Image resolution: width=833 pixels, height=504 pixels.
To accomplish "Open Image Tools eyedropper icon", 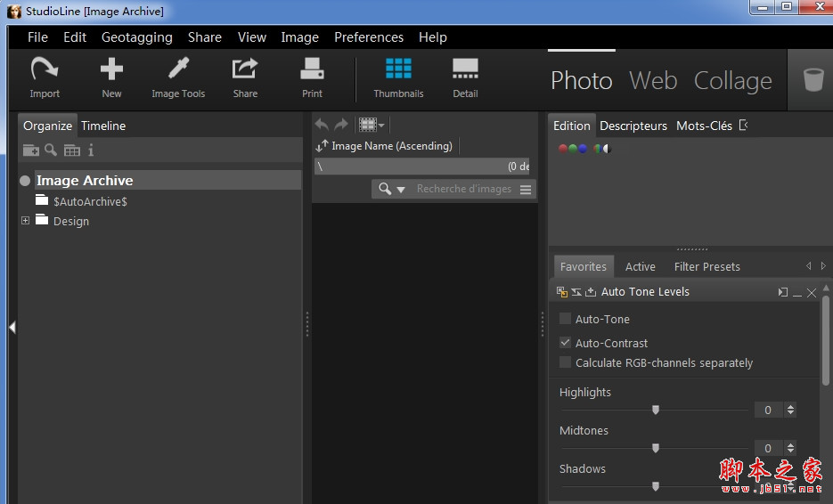I will pos(178,69).
